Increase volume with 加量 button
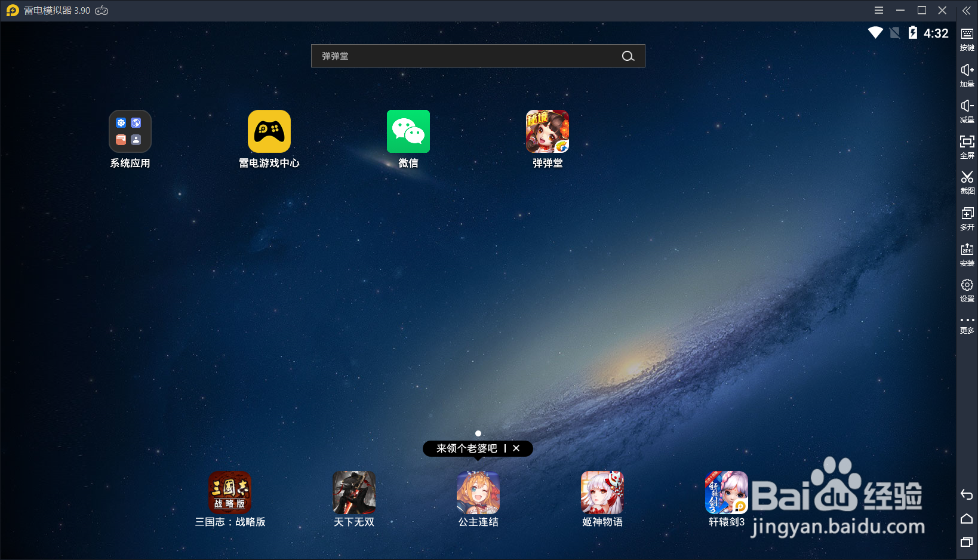This screenshot has height=560, width=978. point(967,76)
